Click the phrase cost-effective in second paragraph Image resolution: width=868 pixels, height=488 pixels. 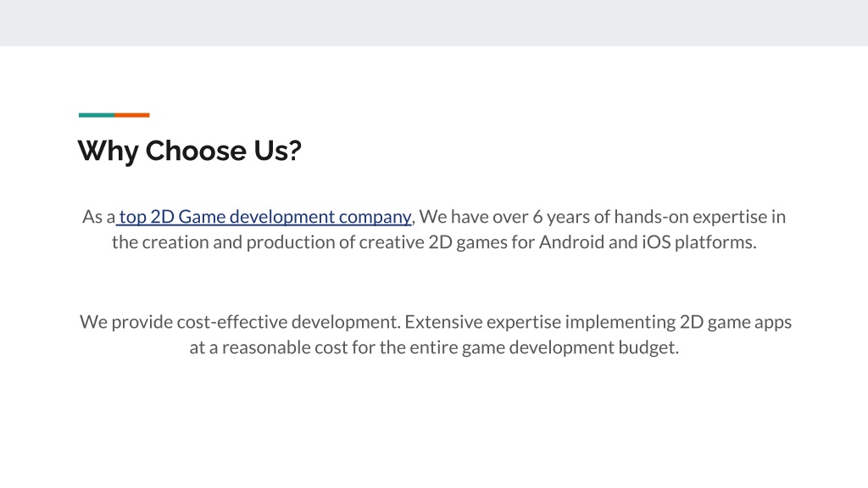[232, 322]
